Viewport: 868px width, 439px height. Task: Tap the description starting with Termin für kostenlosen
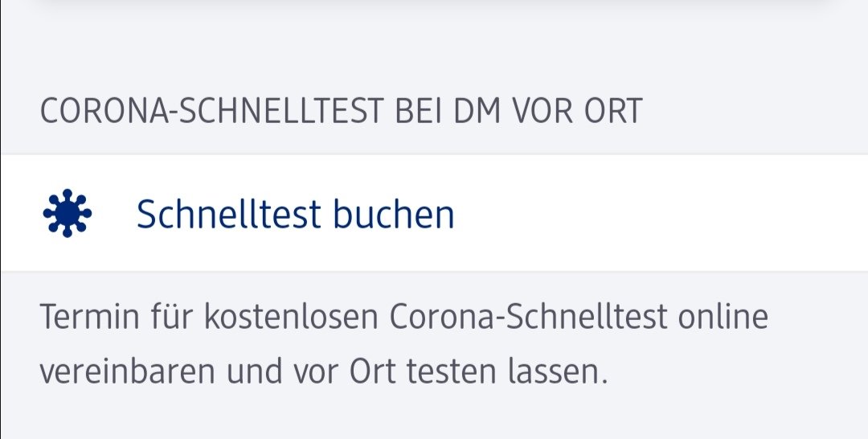[404, 344]
